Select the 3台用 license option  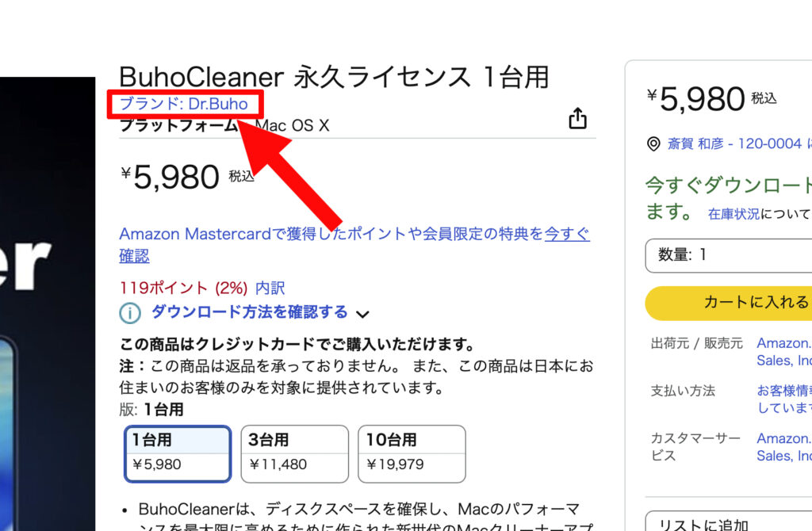294,454
